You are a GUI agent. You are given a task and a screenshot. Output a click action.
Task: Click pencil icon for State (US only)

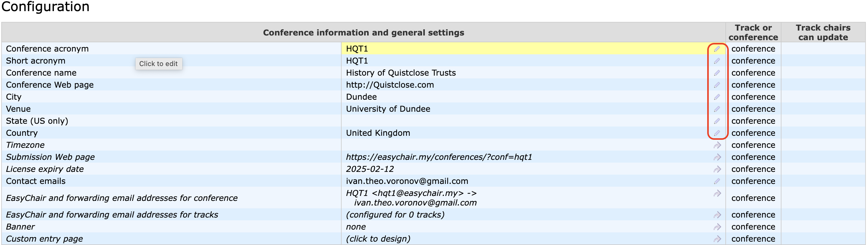[x=717, y=121]
